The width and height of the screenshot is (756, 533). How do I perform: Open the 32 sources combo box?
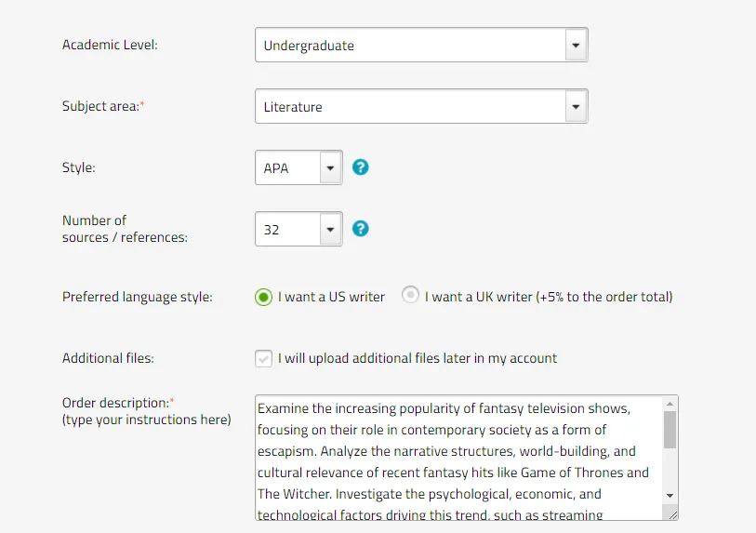coord(298,229)
